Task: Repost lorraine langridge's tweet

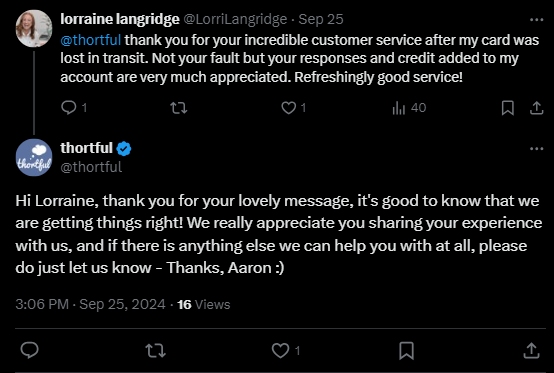Action: [x=178, y=108]
